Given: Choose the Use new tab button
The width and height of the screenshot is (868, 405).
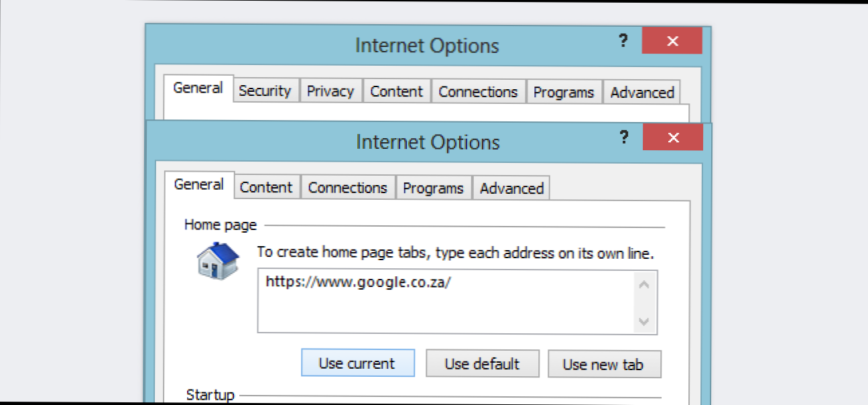Looking at the screenshot, I should 603,364.
